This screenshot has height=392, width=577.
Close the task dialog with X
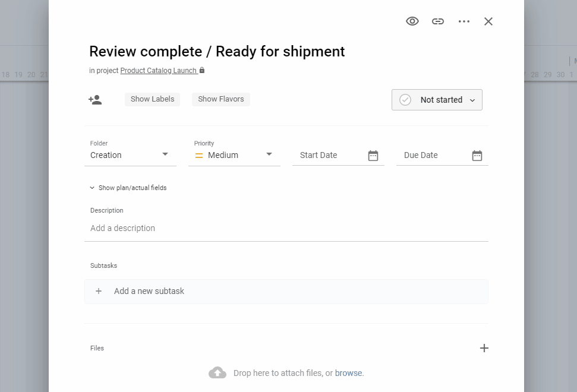pyautogui.click(x=488, y=21)
